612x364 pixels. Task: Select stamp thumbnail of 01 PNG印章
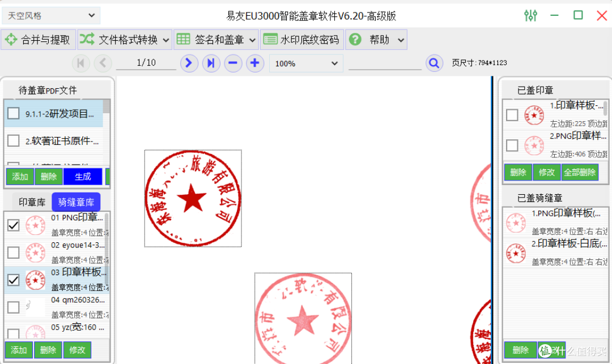pyautogui.click(x=35, y=226)
